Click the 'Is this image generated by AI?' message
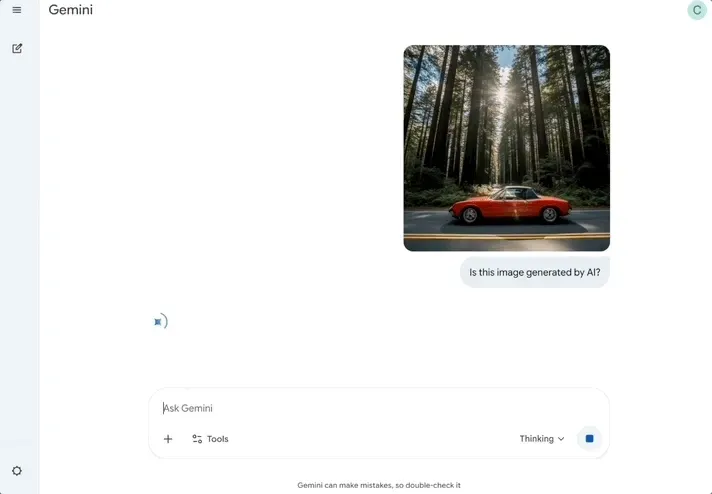This screenshot has width=712, height=494. [x=534, y=272]
